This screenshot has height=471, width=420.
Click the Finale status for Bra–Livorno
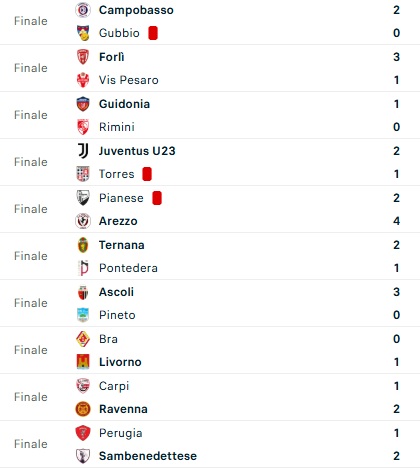pos(31,350)
